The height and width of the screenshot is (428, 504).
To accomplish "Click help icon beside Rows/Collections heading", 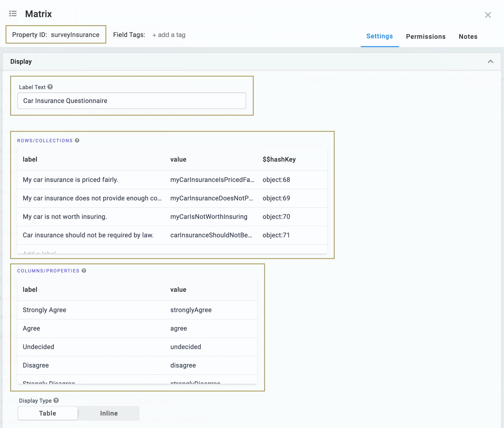I will 77,140.
